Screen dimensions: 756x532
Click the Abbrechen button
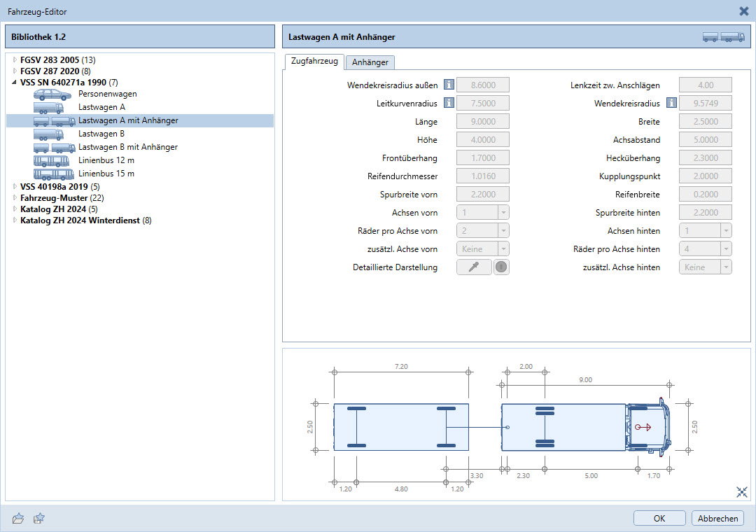pyautogui.click(x=717, y=519)
